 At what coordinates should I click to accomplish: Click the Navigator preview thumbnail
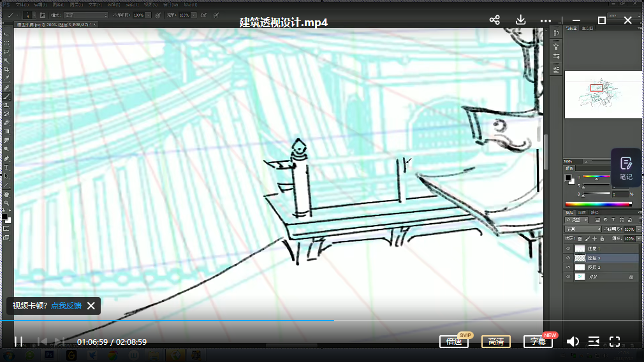(602, 94)
